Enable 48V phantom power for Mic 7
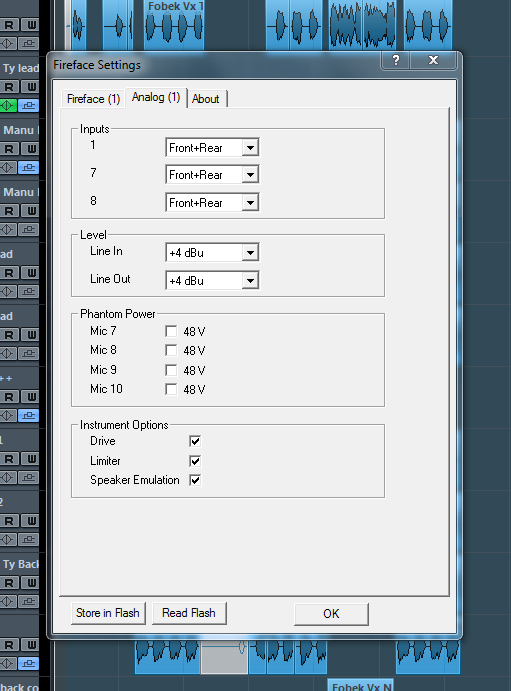This screenshot has height=691, width=511. click(x=171, y=331)
